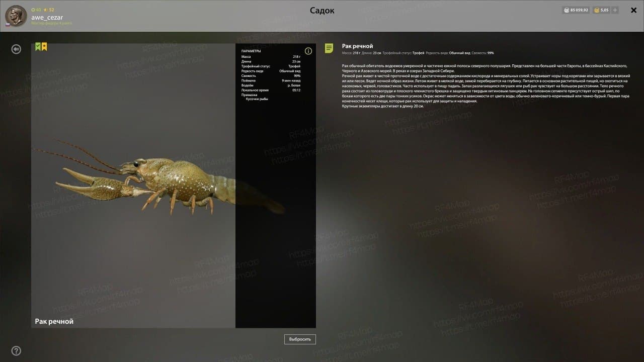Click the Водоём р. Белая row
Image resolution: width=644 pixels, height=362 pixels.
(x=271, y=85)
